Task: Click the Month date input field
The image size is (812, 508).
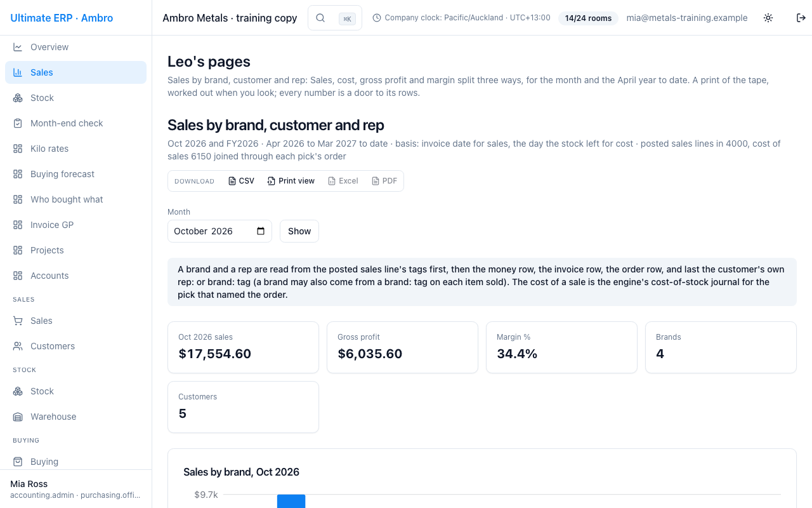Action: click(219, 231)
